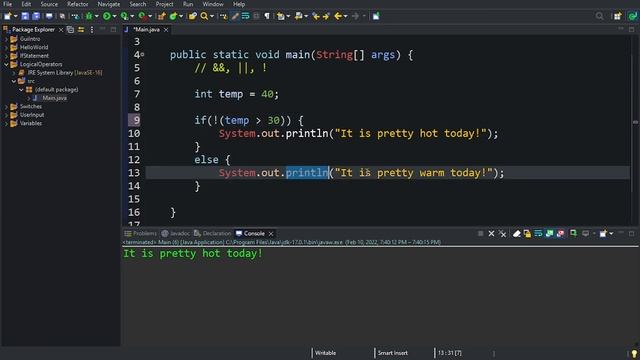
Task: Click Remove All Terminated Launches icon
Action: 502,233
